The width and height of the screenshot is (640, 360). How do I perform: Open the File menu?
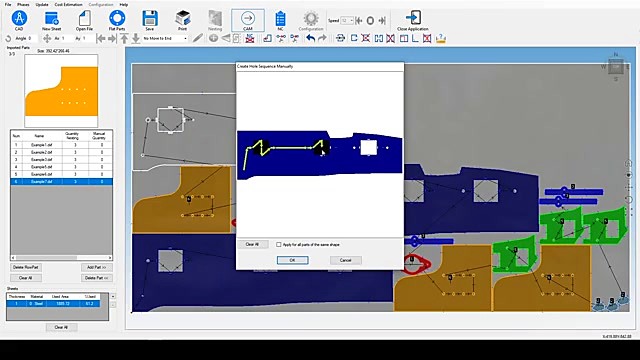pyautogui.click(x=8, y=4)
